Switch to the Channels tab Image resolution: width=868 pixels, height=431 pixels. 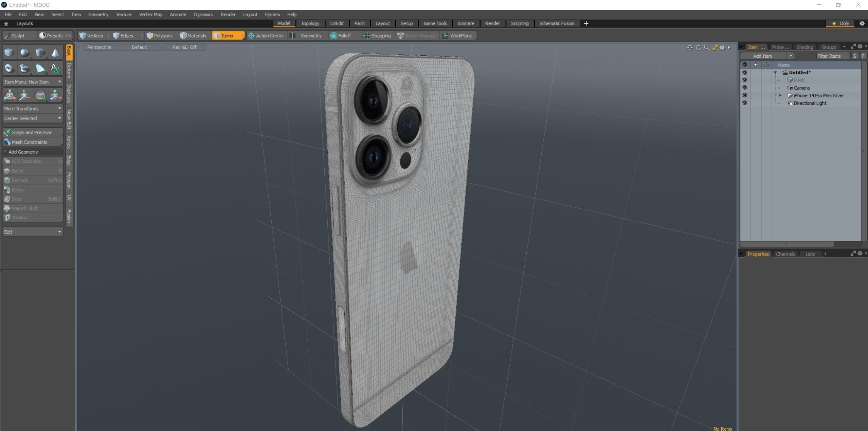coord(785,254)
